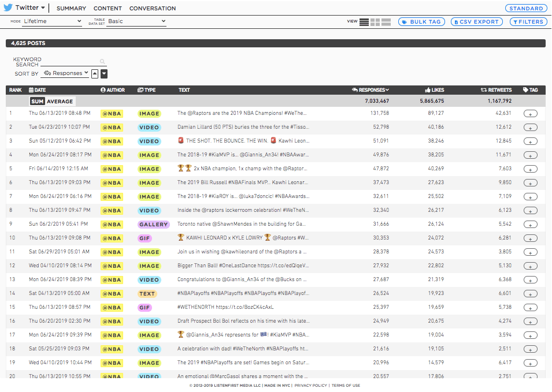
Task: Sort table by DATE column header
Action: (38, 90)
